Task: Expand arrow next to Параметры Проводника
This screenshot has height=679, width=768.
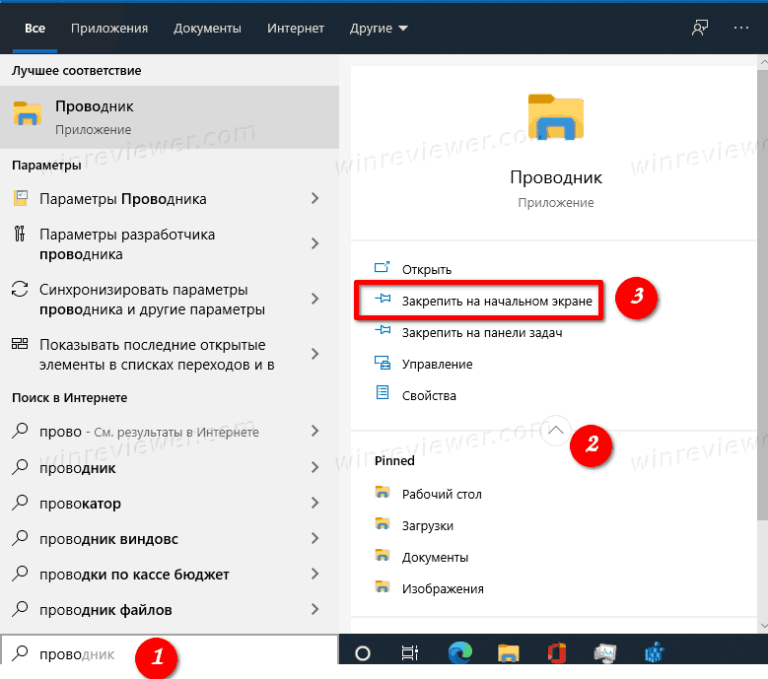Action: tap(315, 198)
